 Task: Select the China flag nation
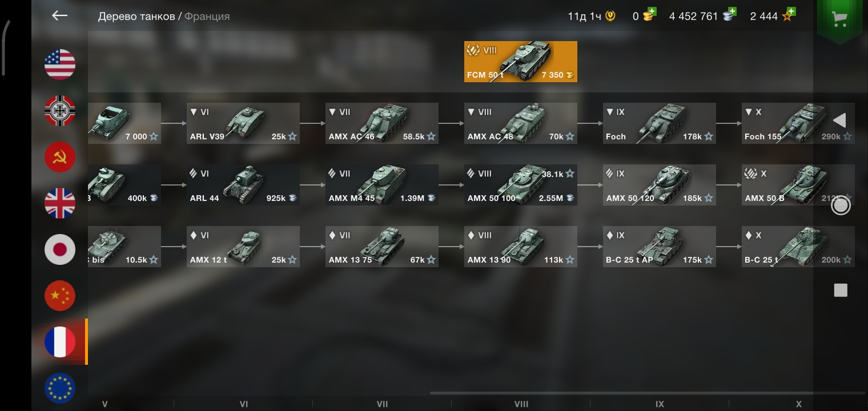[x=60, y=295]
